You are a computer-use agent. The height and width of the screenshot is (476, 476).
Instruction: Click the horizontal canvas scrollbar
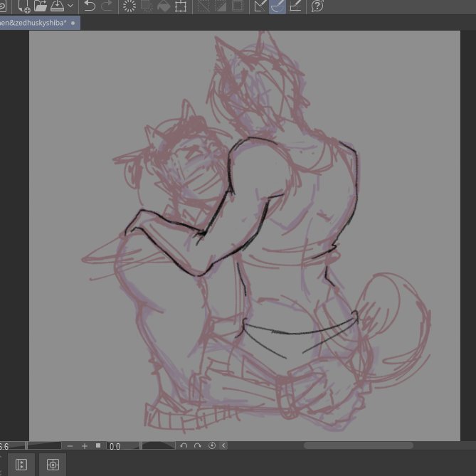click(x=359, y=445)
